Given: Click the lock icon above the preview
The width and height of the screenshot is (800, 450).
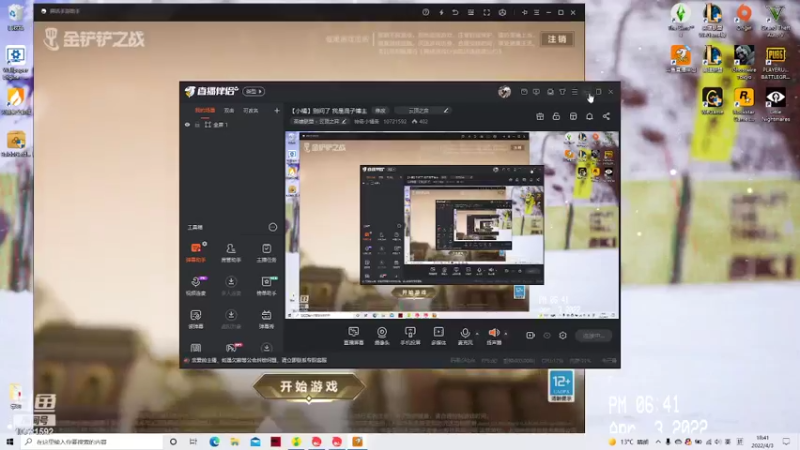Looking at the screenshot, I should pyautogui.click(x=556, y=116).
